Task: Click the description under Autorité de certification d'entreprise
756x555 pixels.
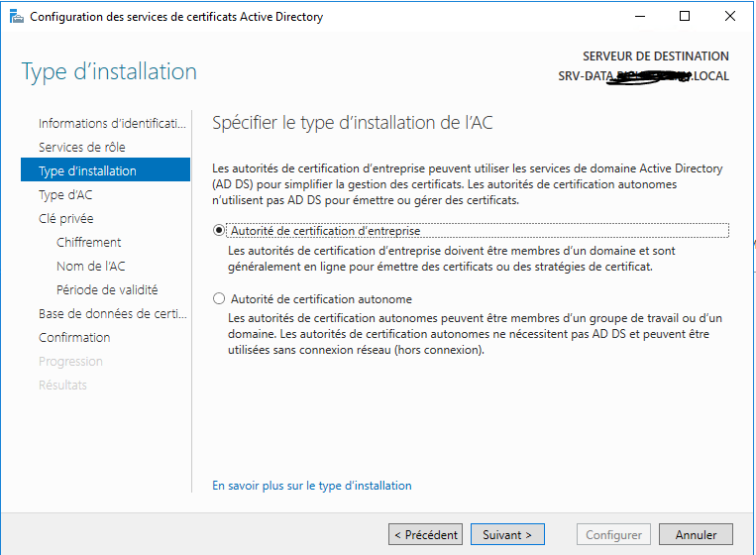Action: (451, 259)
